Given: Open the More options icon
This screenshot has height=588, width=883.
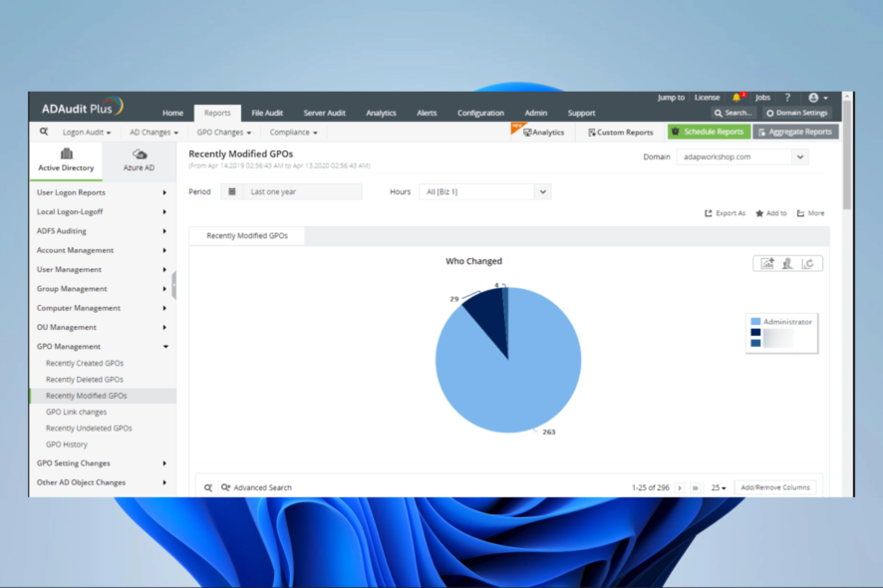Looking at the screenshot, I should coord(800,213).
